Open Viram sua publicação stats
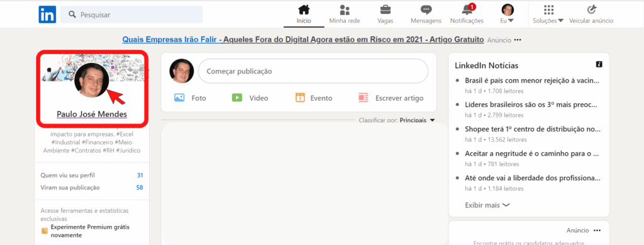The image size is (644, 245). (92, 188)
